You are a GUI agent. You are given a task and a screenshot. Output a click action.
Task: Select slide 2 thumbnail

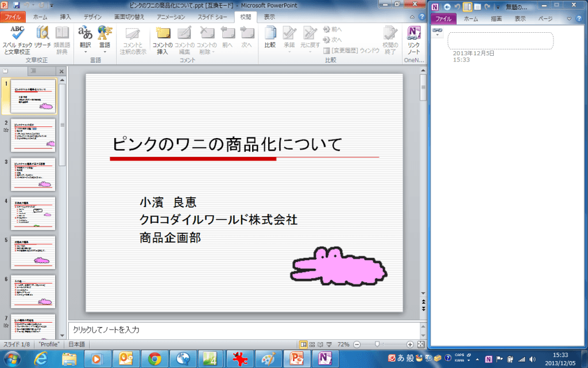point(33,135)
